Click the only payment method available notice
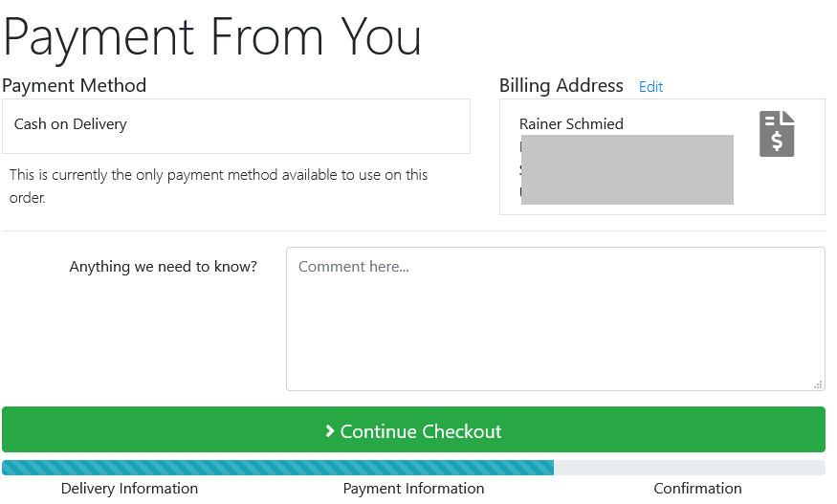The width and height of the screenshot is (837, 504). [x=219, y=186]
